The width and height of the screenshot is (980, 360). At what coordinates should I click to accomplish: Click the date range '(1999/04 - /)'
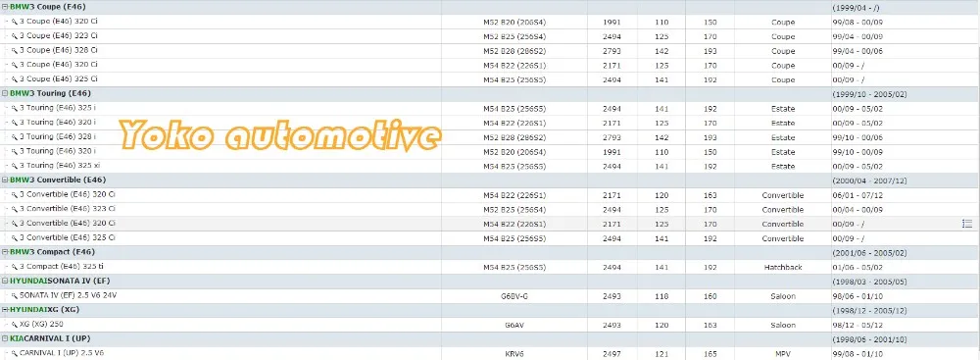click(855, 8)
